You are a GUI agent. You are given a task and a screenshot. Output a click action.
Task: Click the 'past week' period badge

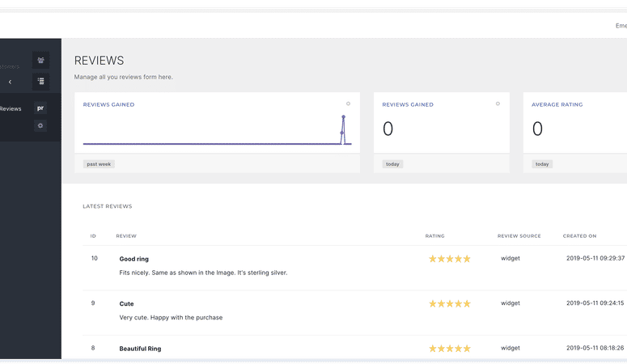tap(99, 164)
